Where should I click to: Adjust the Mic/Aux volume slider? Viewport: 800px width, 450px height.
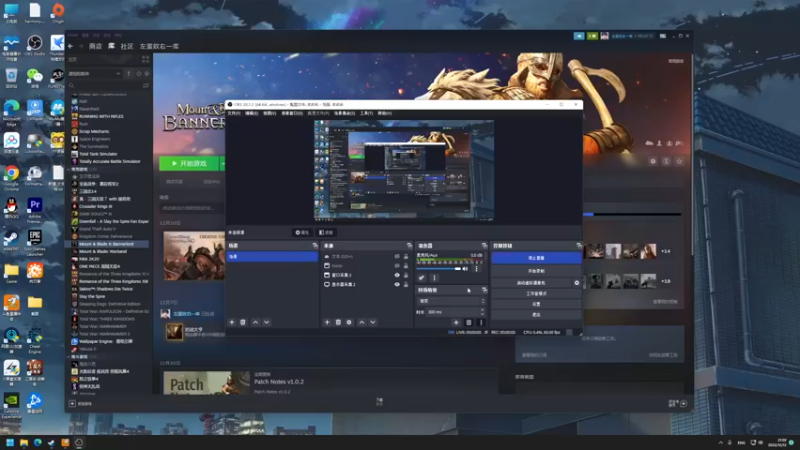[x=439, y=269]
